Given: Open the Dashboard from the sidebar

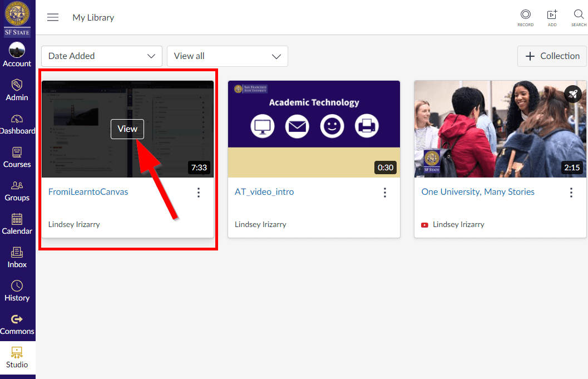Looking at the screenshot, I should 17,124.
